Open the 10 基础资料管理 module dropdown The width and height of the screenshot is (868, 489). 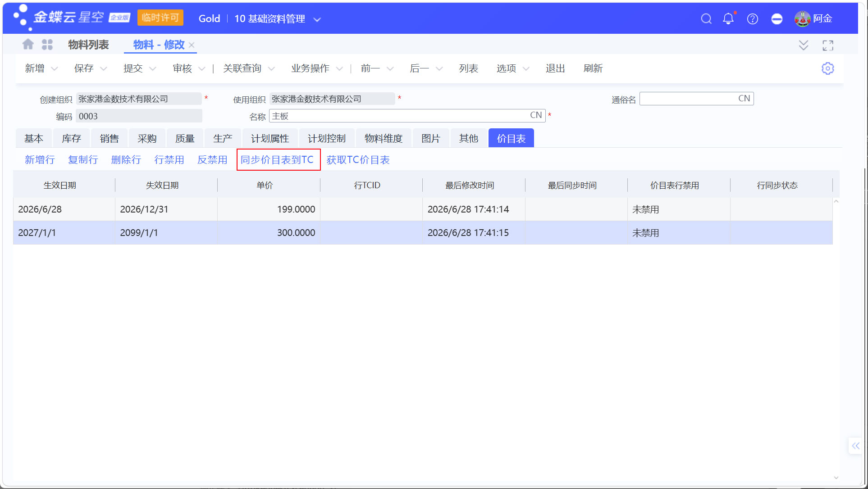[x=278, y=19]
